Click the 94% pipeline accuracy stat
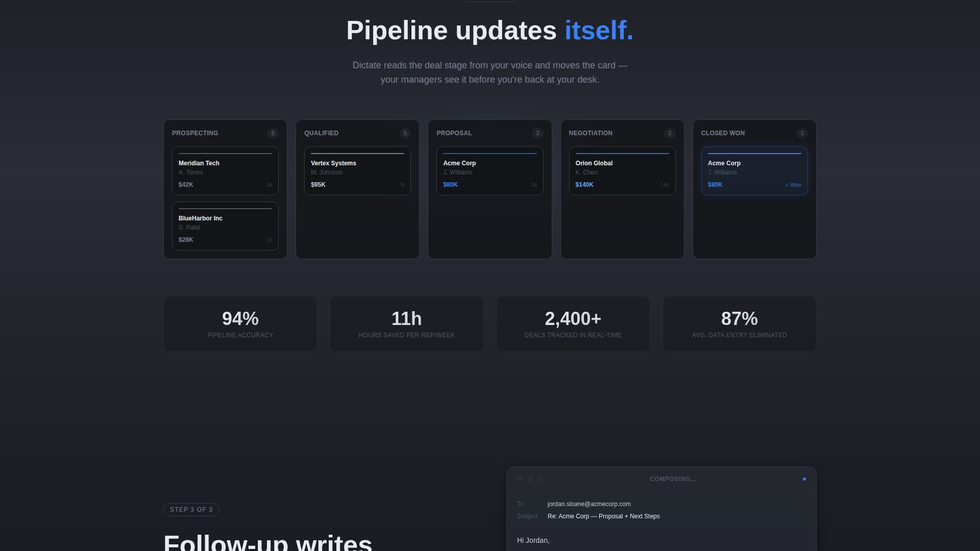Screen dimensions: 980x551 pos(240,324)
